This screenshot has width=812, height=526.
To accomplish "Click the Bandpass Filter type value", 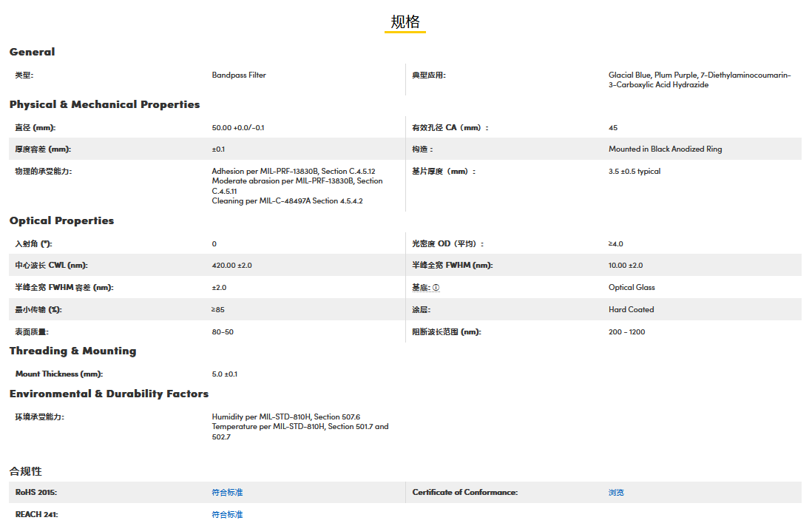I will coord(239,75).
